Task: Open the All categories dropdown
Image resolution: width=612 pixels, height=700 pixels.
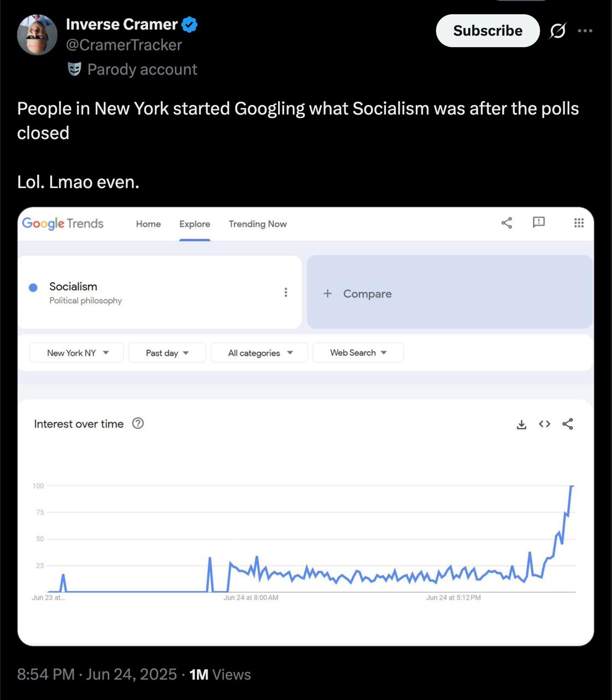Action: [260, 353]
